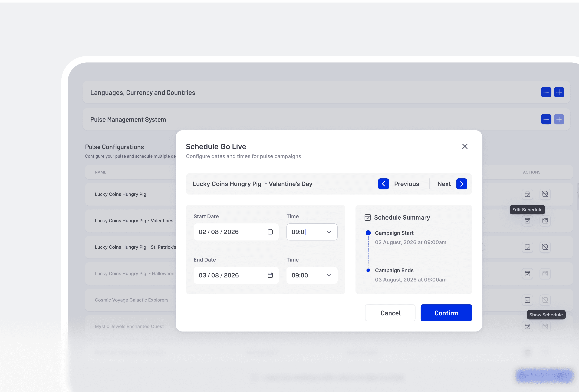The height and width of the screenshot is (392, 579).
Task: Click the Previous campaign arrow icon
Action: pyautogui.click(x=383, y=184)
